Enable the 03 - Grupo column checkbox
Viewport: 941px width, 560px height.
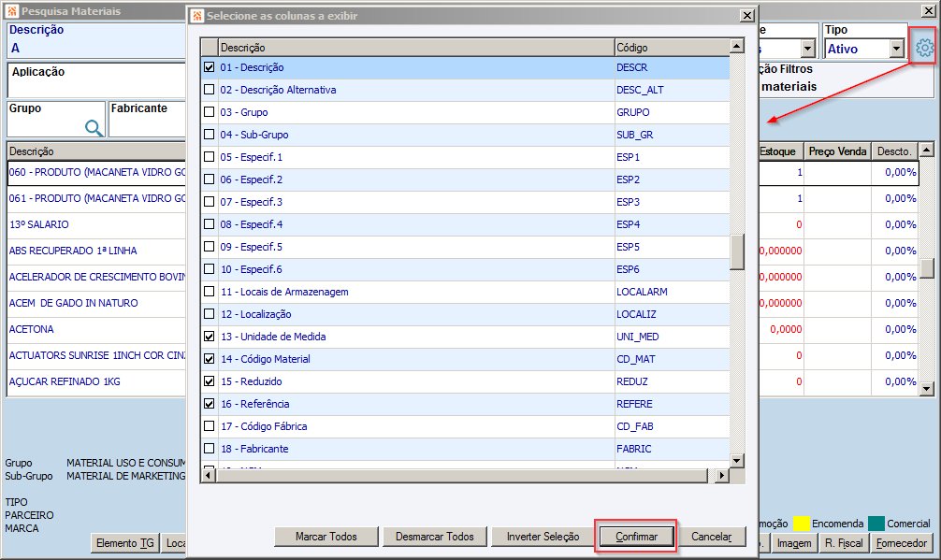209,112
